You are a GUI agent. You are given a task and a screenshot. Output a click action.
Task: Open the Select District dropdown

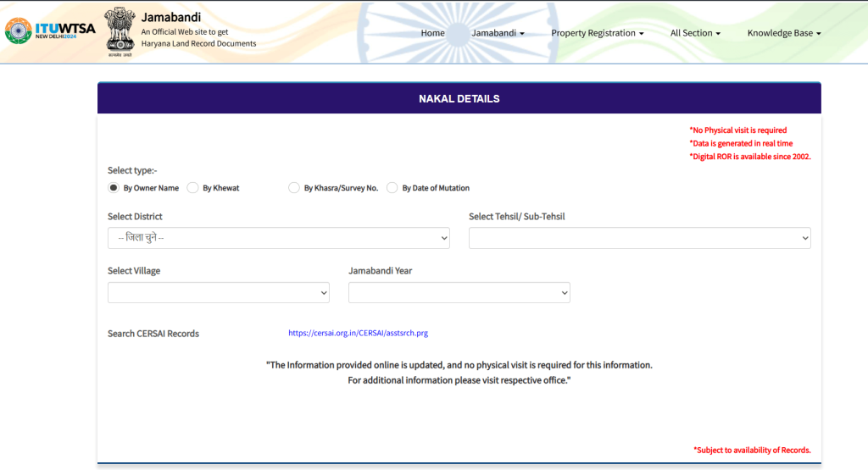click(278, 238)
